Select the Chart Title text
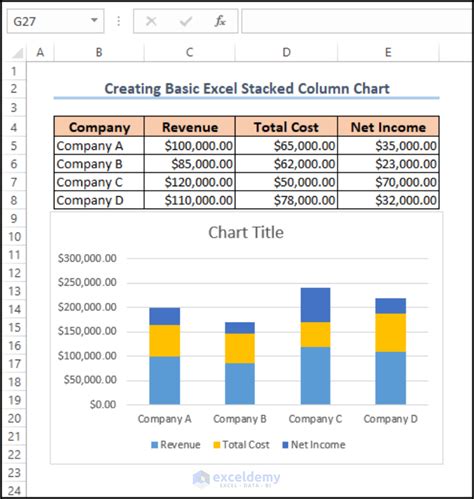The width and height of the screenshot is (474, 499). click(246, 232)
